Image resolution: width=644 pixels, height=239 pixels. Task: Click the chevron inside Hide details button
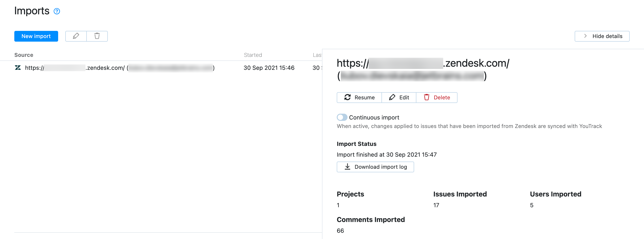coord(585,36)
